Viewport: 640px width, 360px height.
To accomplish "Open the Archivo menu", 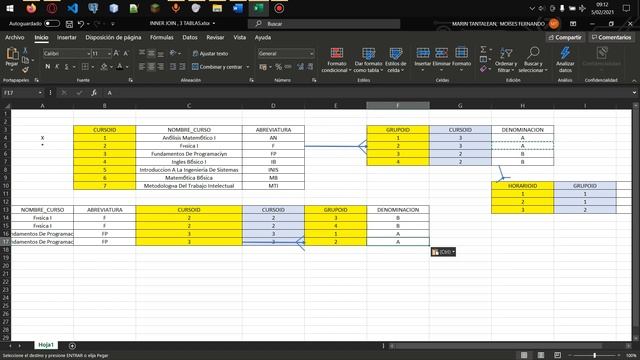I will point(15,37).
